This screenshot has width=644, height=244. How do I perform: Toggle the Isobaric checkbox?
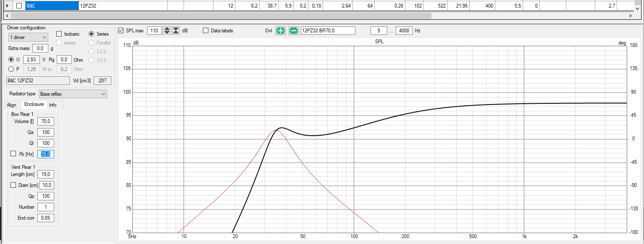tap(59, 34)
